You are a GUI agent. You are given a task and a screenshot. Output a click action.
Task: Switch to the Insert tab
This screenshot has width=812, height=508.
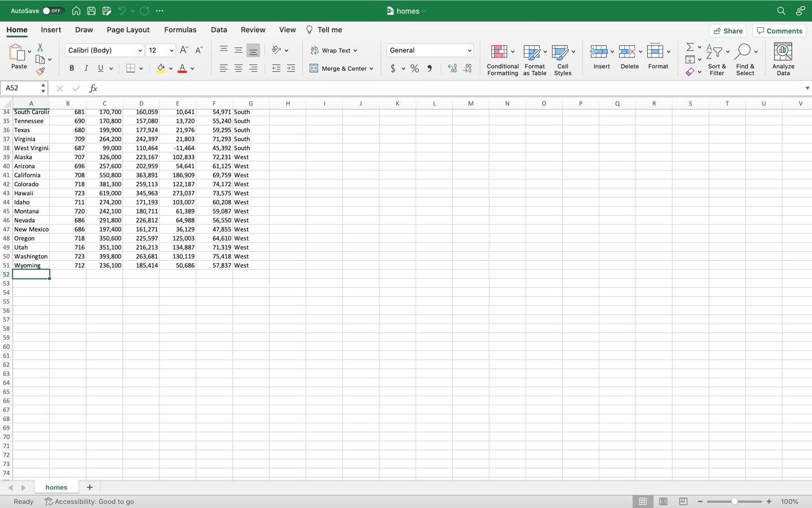(x=51, y=30)
